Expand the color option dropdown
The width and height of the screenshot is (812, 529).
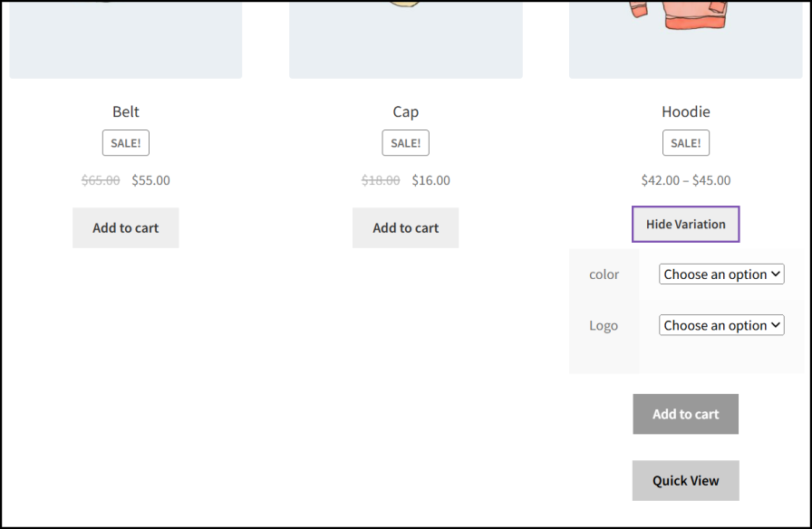tap(722, 274)
